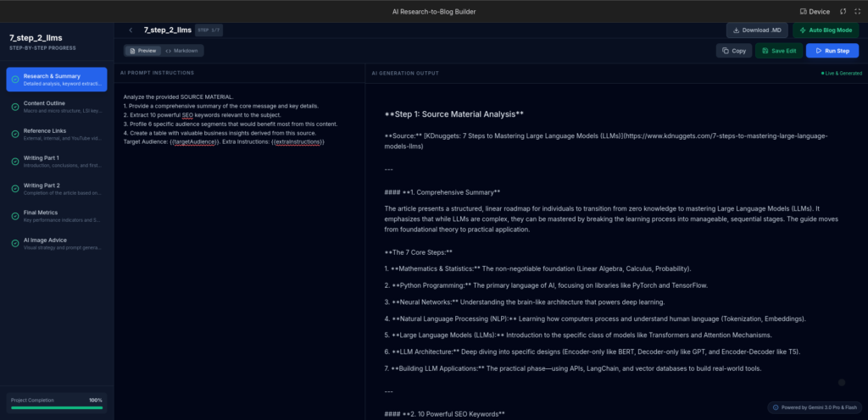Click the AI GENERATION OUTPUT panel header

click(405, 73)
